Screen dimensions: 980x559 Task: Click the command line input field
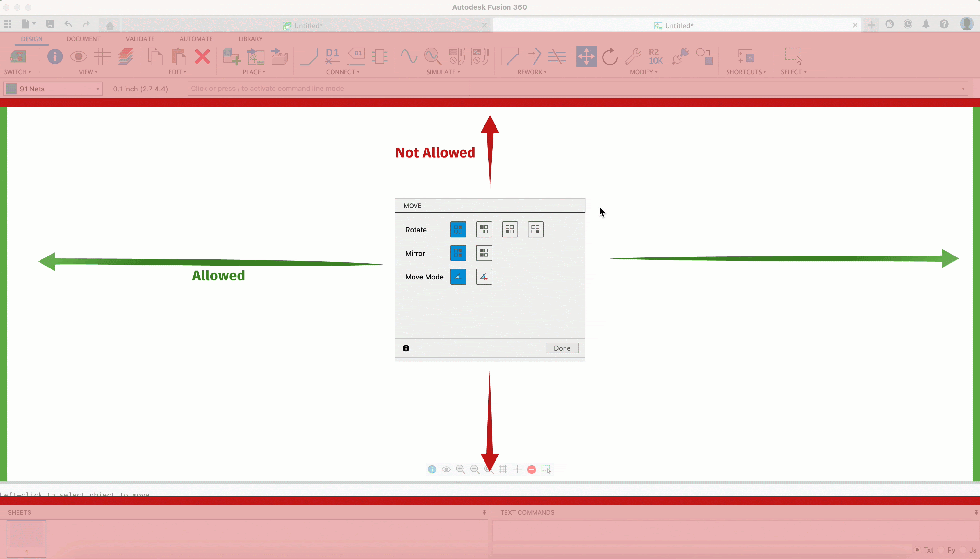(576, 89)
